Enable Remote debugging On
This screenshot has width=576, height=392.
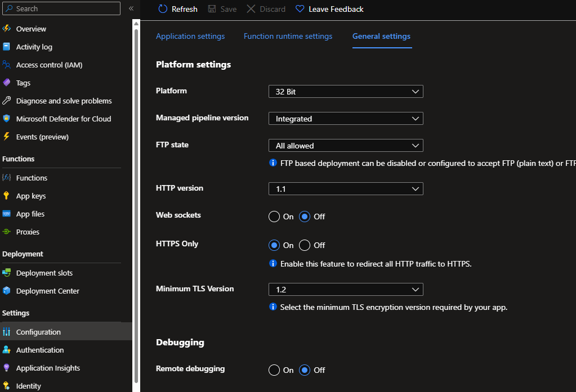coord(274,370)
